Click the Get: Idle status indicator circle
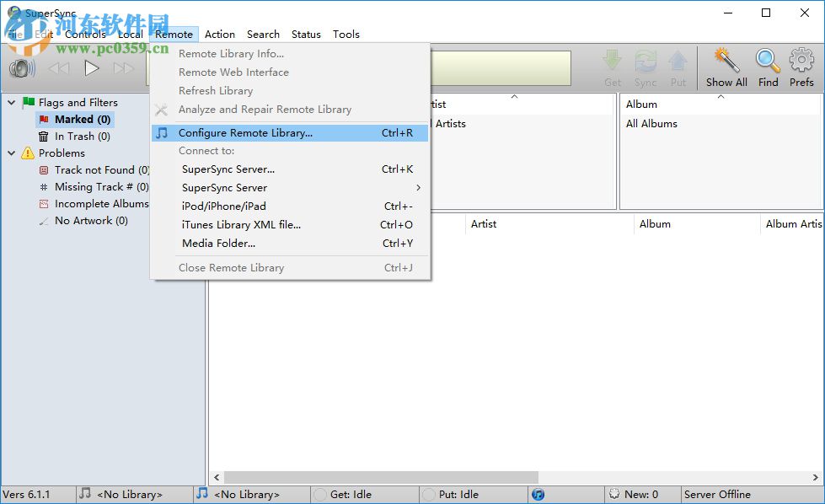825x504 pixels. pos(319,495)
